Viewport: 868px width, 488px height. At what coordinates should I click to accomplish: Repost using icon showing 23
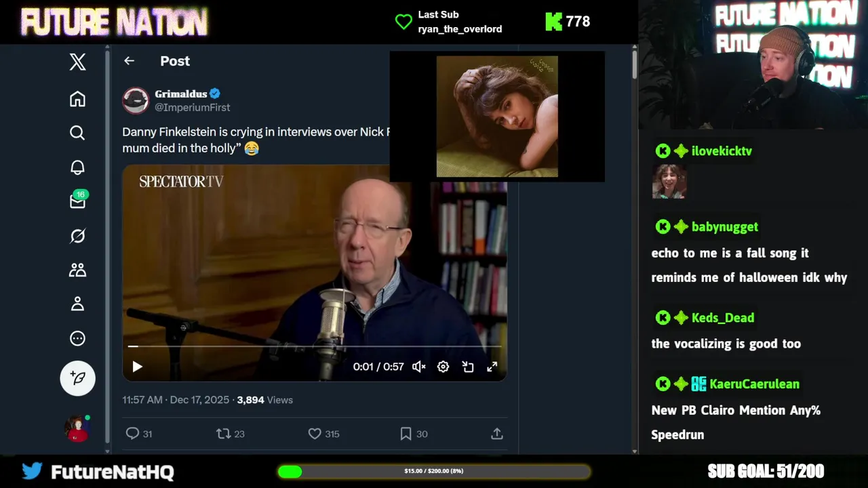coord(230,434)
